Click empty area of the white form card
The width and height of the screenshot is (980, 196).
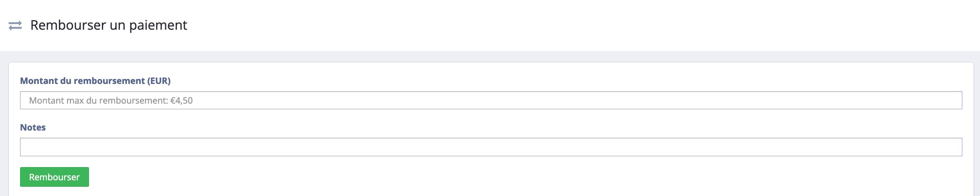(521, 177)
